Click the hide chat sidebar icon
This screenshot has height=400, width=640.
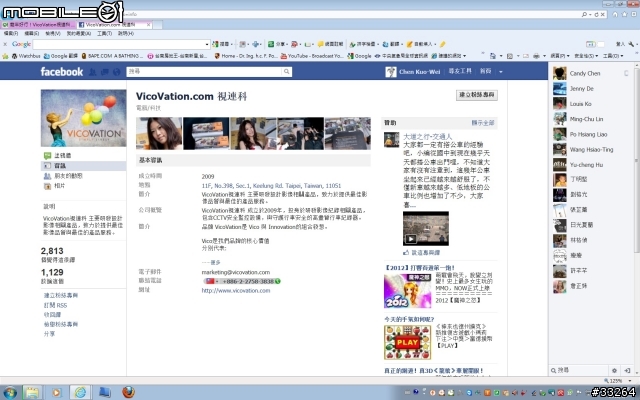coord(627,371)
